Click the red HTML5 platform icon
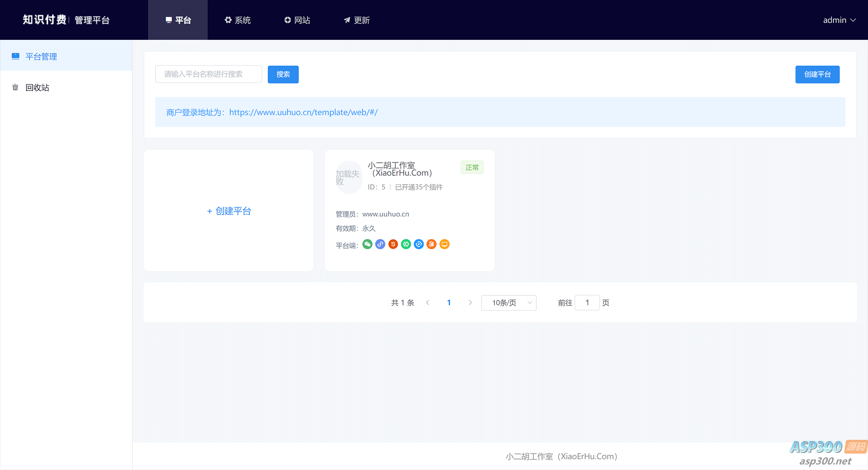This screenshot has height=470, width=868. [393, 244]
